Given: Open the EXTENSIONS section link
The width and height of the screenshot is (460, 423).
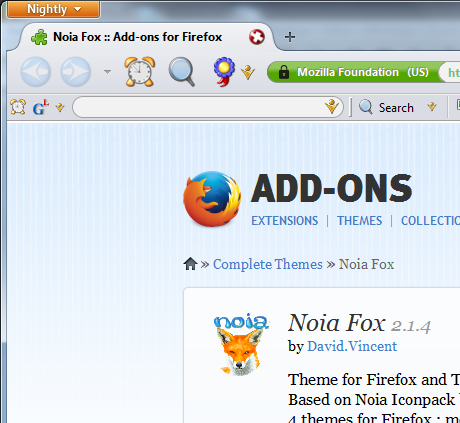Looking at the screenshot, I should [x=285, y=221].
